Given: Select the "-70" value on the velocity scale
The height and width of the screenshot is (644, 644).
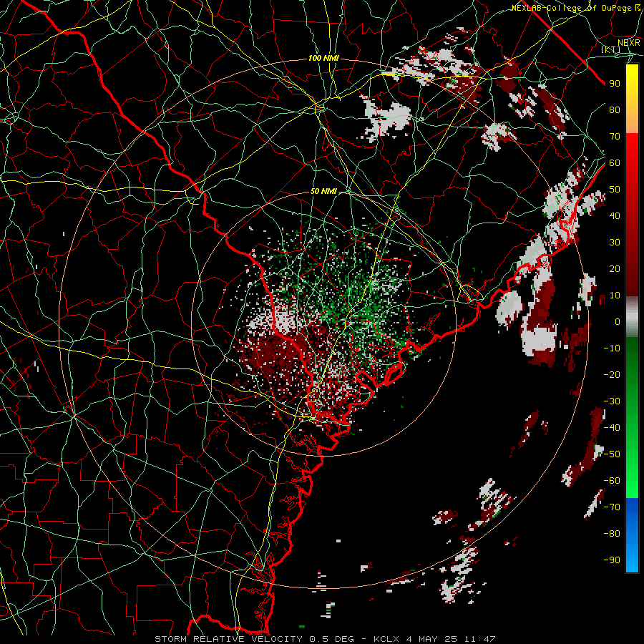Looking at the screenshot, I should [x=612, y=507].
